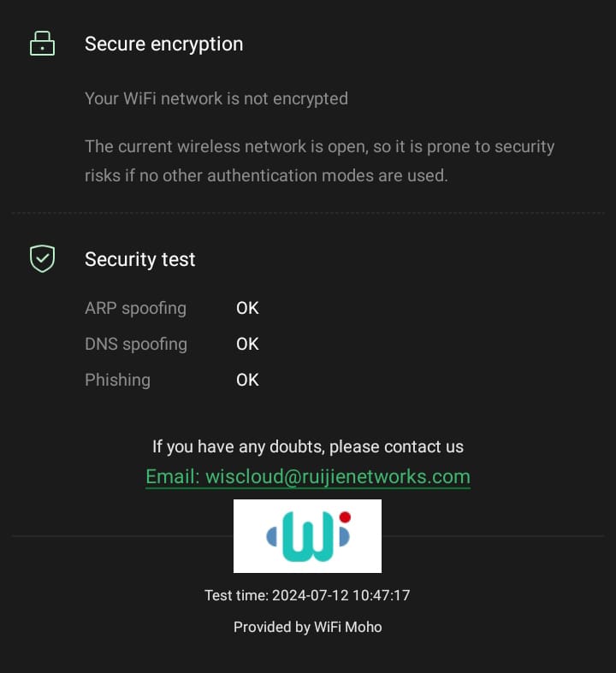This screenshot has height=673, width=616.
Task: Click the DNS spoofing label
Action: [x=136, y=344]
